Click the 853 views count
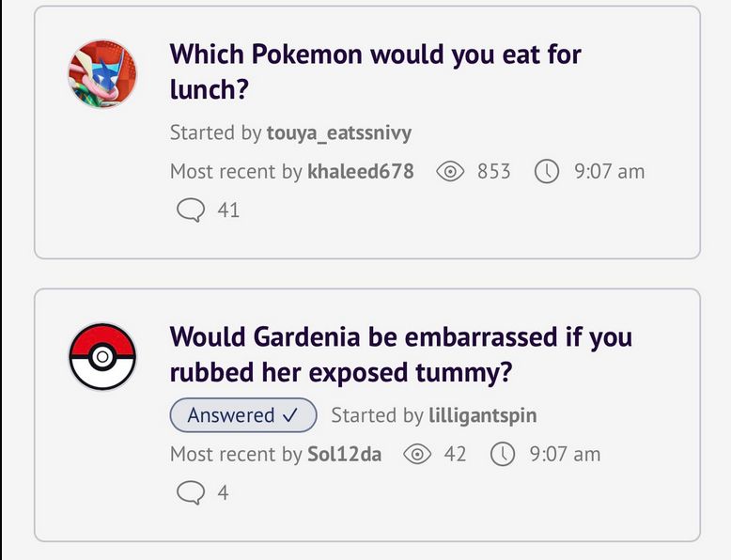Image resolution: width=731 pixels, height=560 pixels. point(493,172)
